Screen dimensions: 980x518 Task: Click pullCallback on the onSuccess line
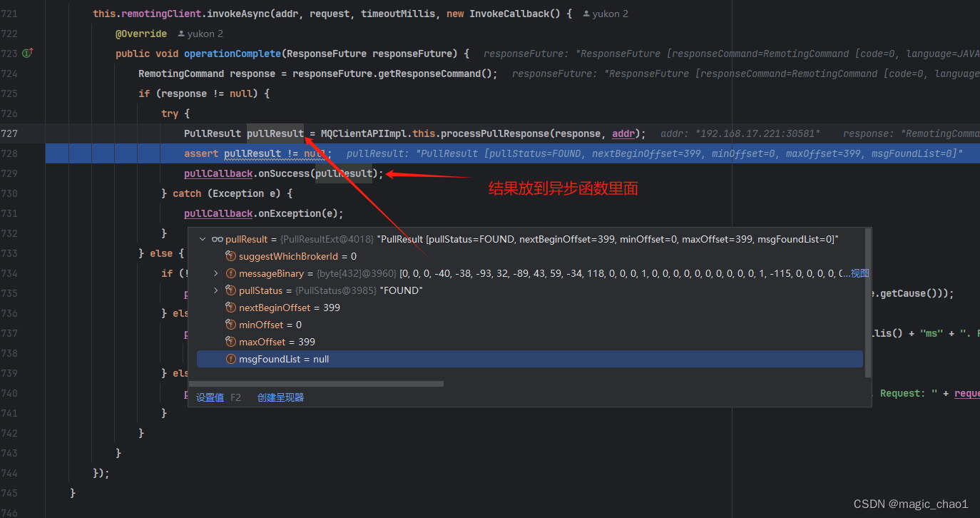[x=218, y=173]
